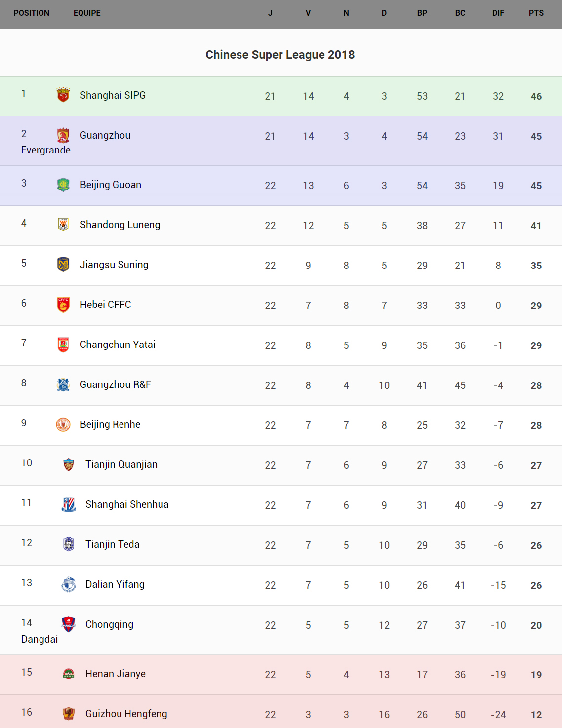This screenshot has width=562, height=728.
Task: Click the Dalian Yifang team crest
Action: tap(69, 584)
